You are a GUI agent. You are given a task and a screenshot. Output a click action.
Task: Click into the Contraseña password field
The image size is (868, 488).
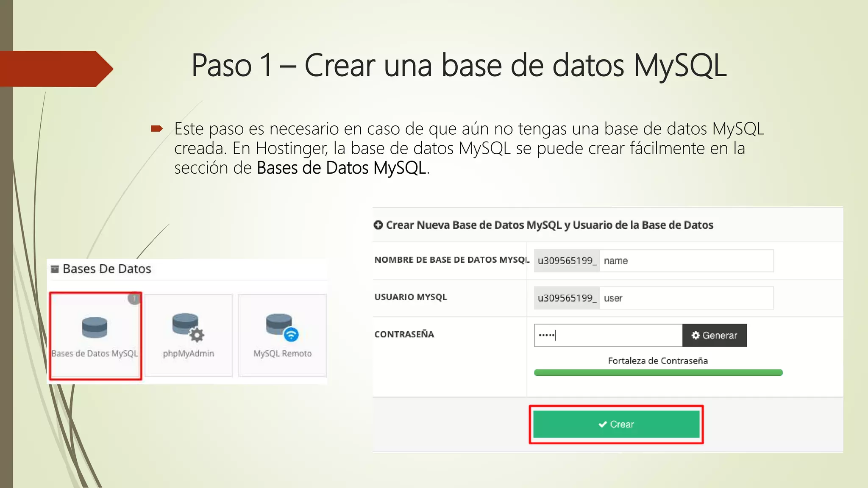coord(608,335)
